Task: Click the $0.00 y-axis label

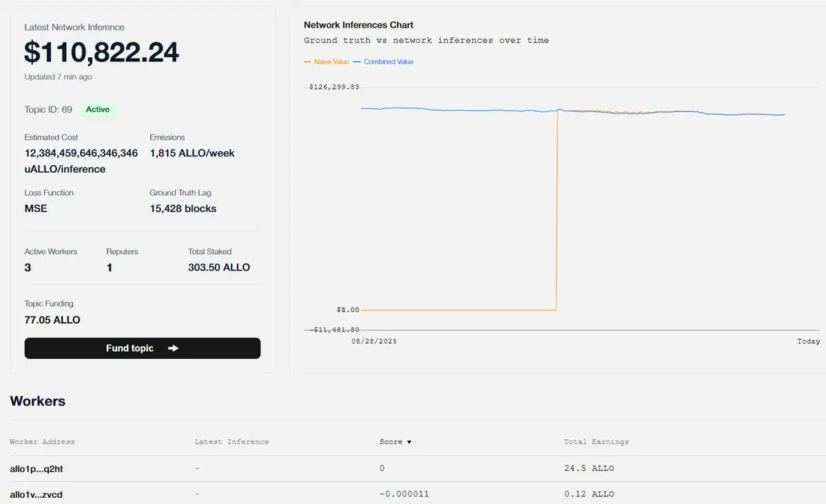Action: 348,310
